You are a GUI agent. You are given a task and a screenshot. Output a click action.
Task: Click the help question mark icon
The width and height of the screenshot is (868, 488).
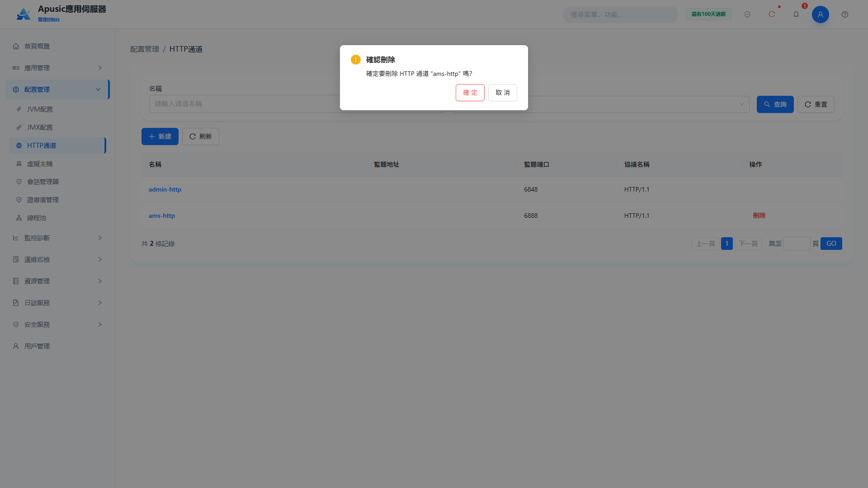coord(845,14)
